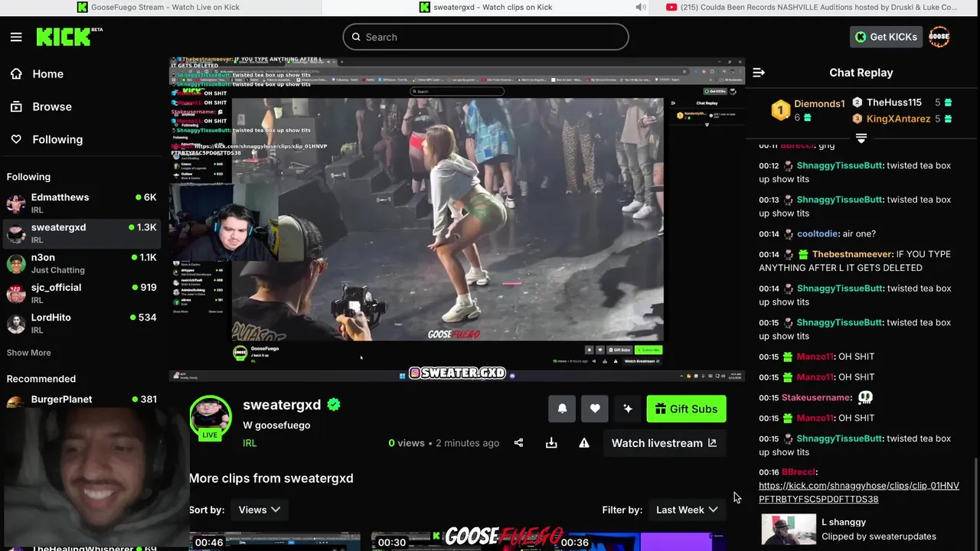Switch to GooseFuego Stream browser tab

click(x=161, y=7)
